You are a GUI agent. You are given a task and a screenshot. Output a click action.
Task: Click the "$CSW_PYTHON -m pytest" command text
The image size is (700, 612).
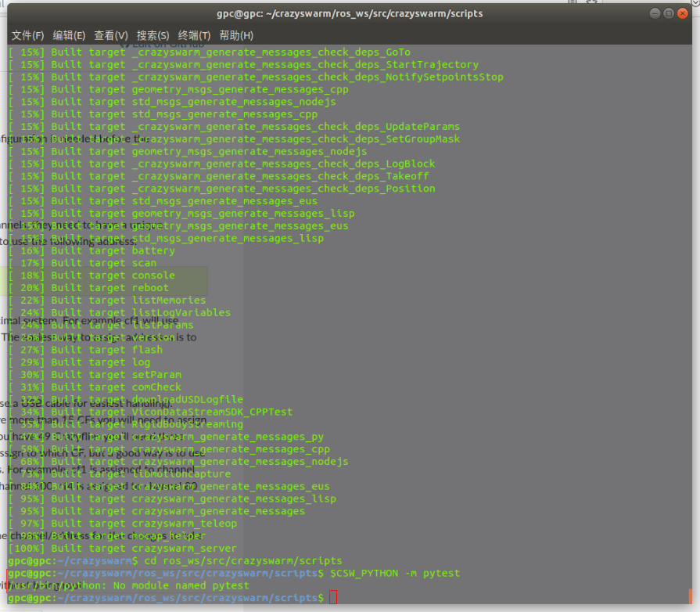coord(394,574)
